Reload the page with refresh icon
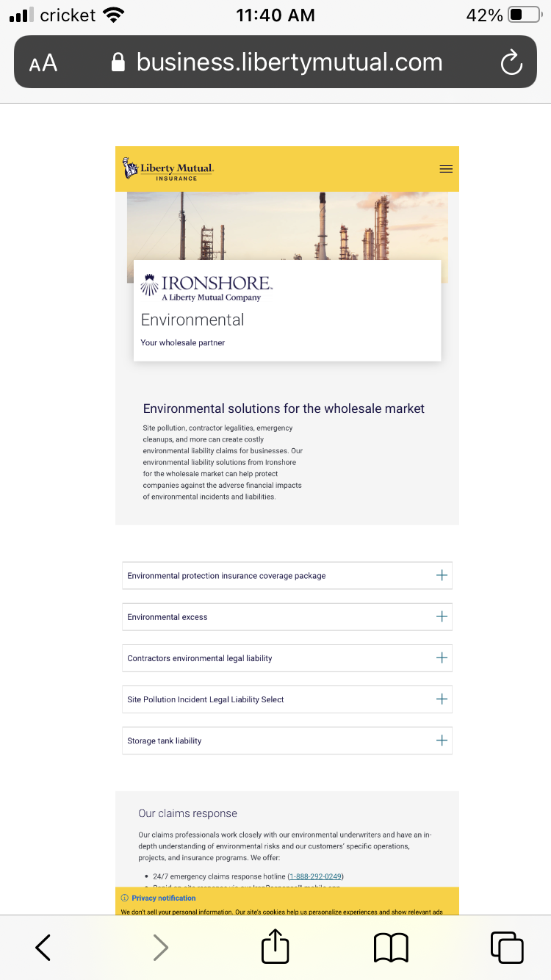The width and height of the screenshot is (551, 980). [x=511, y=63]
